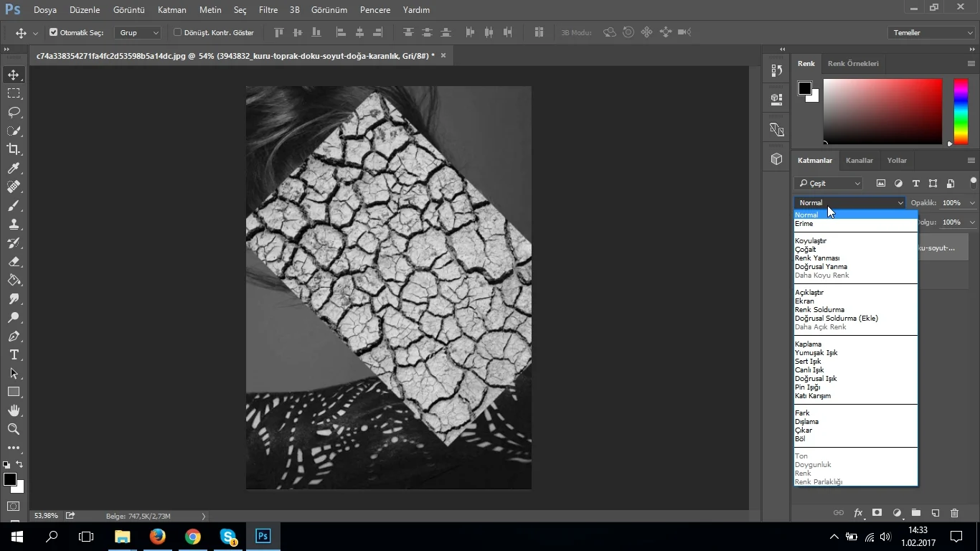
Task: Select the Crop tool
Action: tap(14, 149)
